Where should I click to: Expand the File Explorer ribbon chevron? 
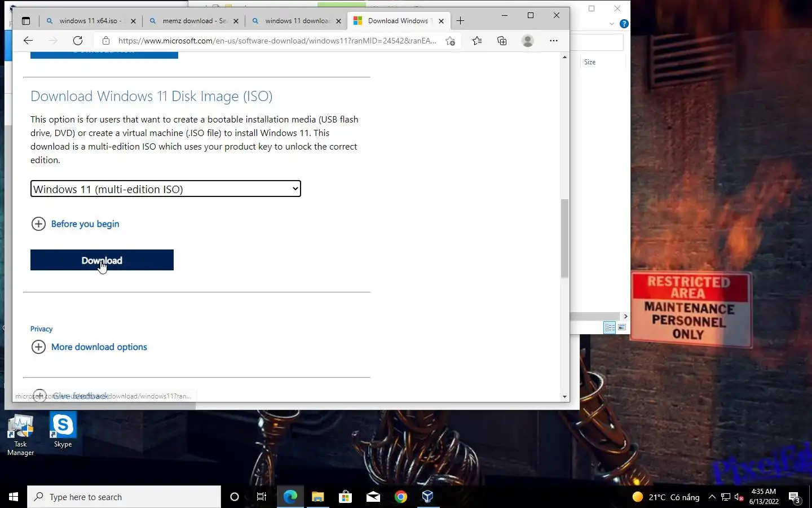(612, 24)
